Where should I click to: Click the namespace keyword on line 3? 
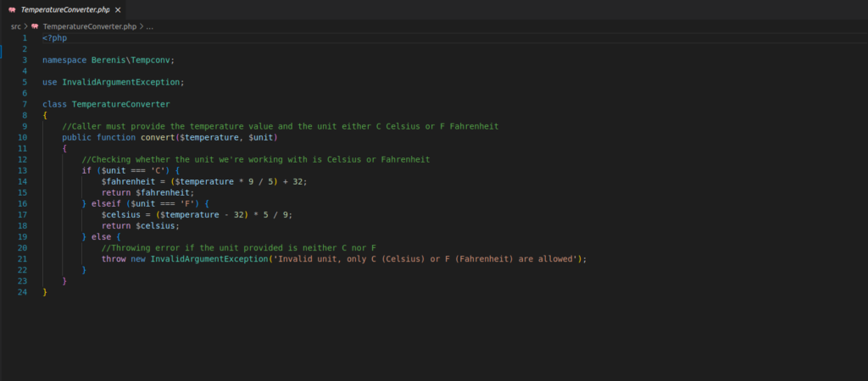point(64,60)
